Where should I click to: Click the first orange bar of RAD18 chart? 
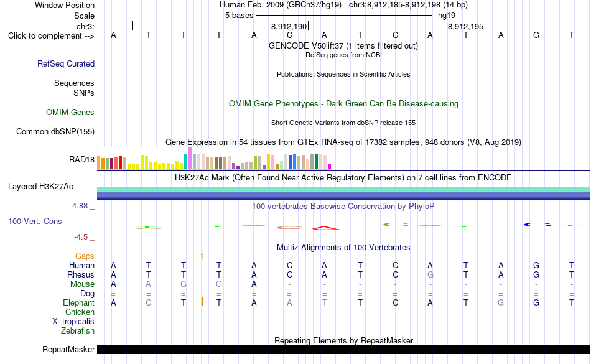click(99, 163)
